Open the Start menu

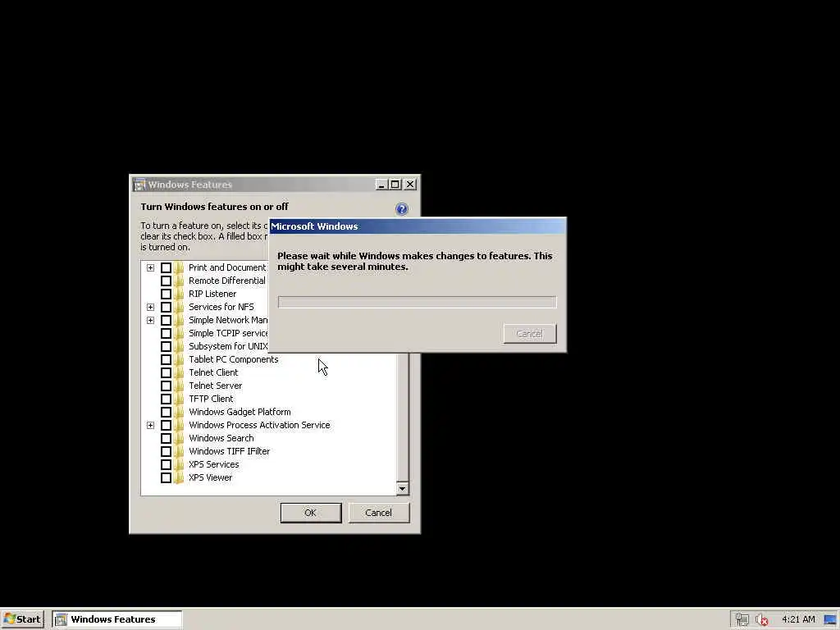[x=22, y=619]
